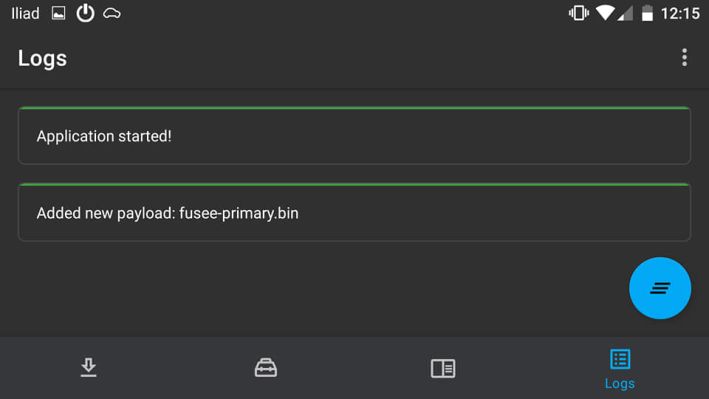709x399 pixels.
Task: Tap the 12:15 clock
Action: coord(680,14)
